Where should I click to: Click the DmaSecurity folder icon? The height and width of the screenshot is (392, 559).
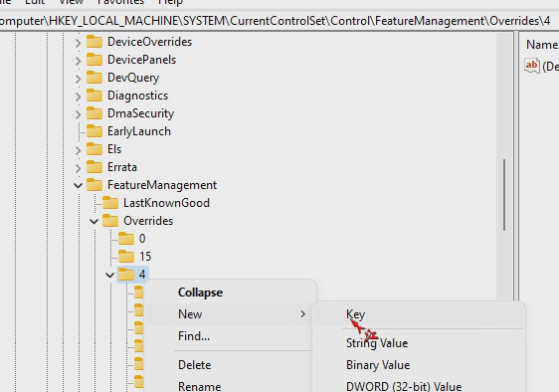click(94, 113)
